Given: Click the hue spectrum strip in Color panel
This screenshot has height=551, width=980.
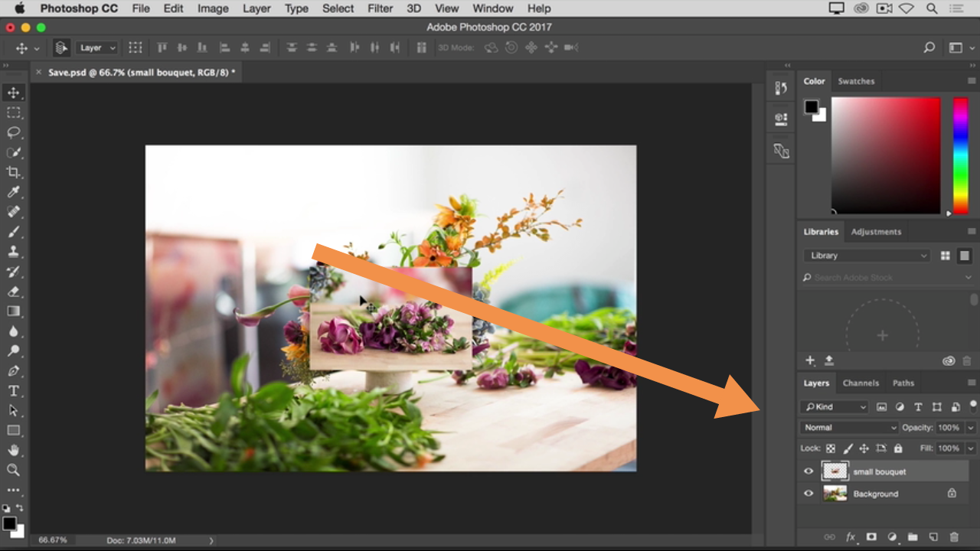Looking at the screenshot, I should (960, 155).
